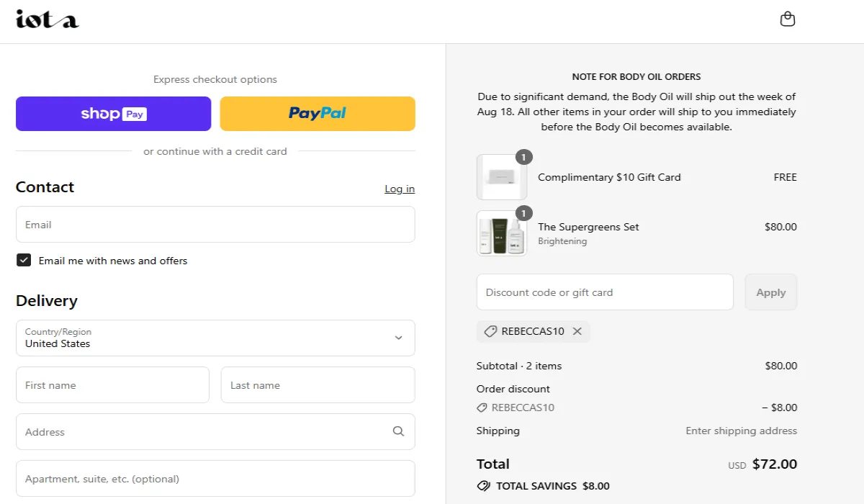Click 'Enter shipping address' text
This screenshot has height=504, width=864.
742,431
